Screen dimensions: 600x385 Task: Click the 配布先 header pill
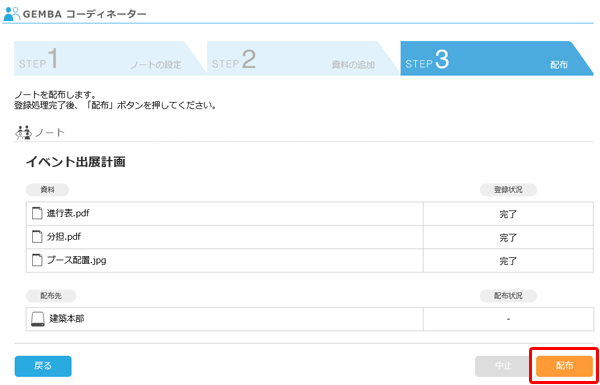click(x=51, y=296)
